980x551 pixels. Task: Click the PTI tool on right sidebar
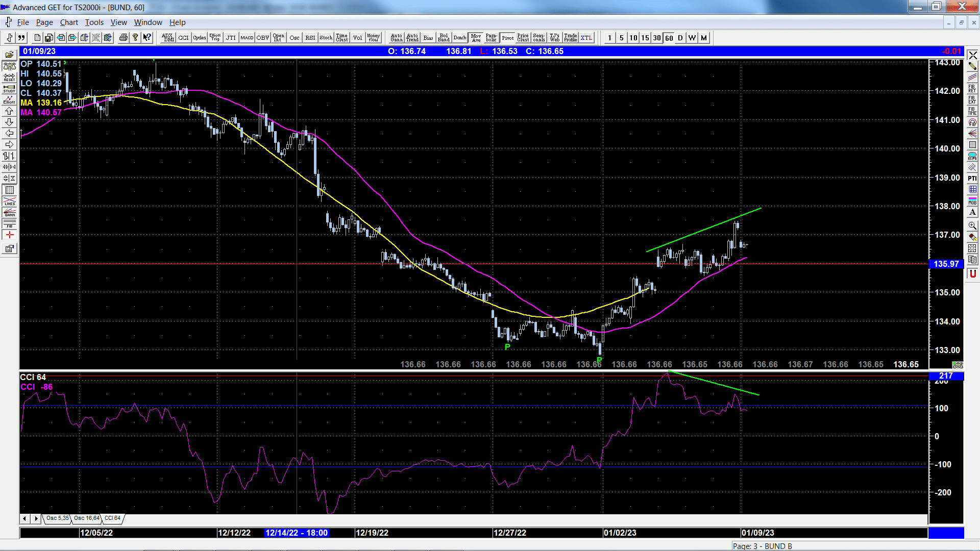[x=972, y=179]
